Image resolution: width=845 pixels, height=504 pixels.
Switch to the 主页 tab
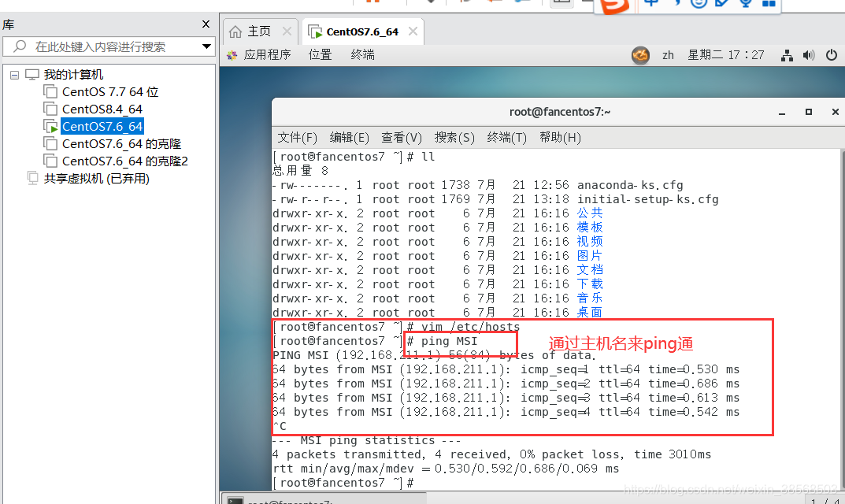click(x=259, y=31)
